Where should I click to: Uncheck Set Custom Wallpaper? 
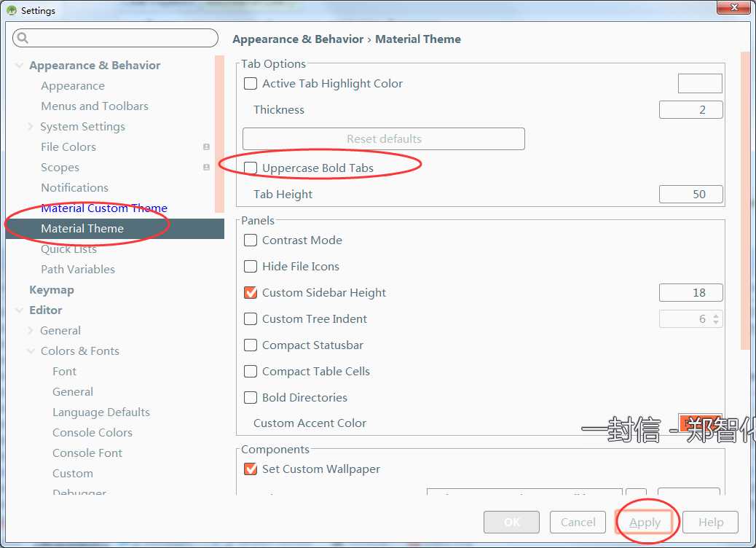pyautogui.click(x=251, y=469)
